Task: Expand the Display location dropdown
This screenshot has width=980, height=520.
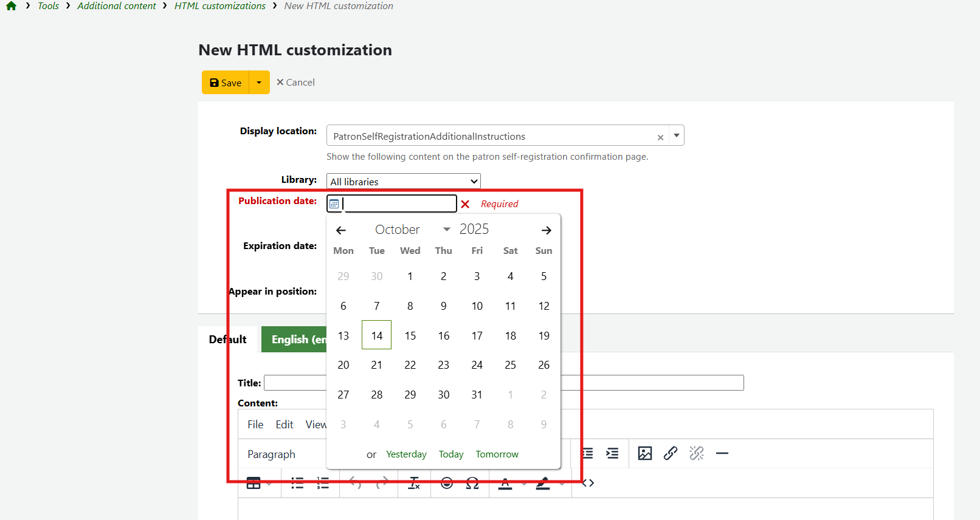Action: tap(676, 135)
